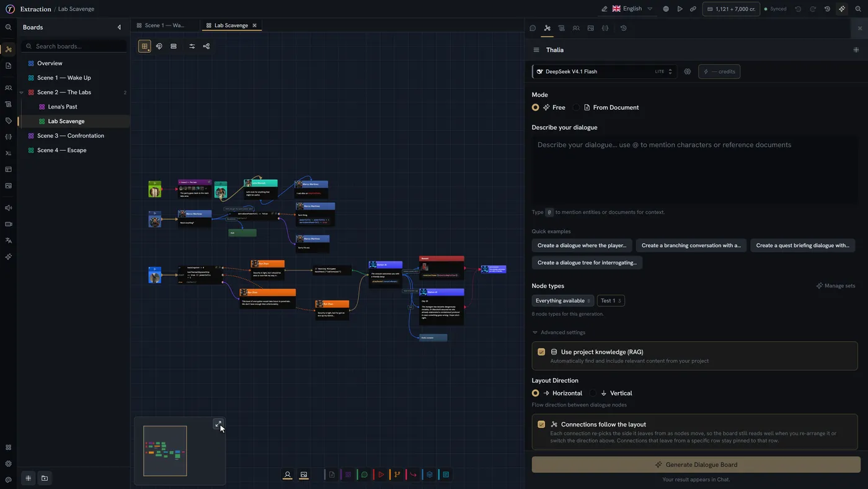Open the Manage sets link
This screenshot has height=489, width=868.
coord(836,285)
